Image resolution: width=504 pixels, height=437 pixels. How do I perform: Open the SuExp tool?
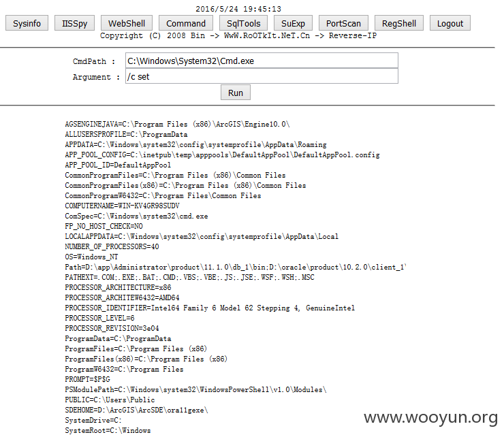click(x=293, y=23)
